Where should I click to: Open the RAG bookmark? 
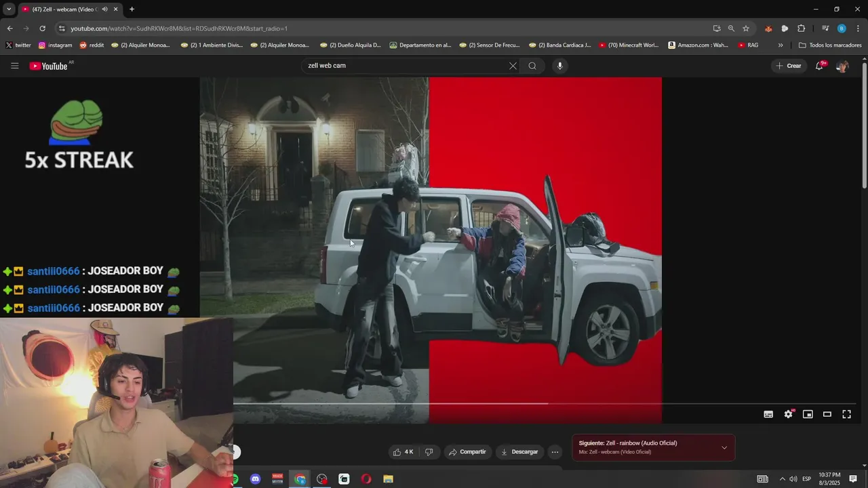tap(748, 45)
